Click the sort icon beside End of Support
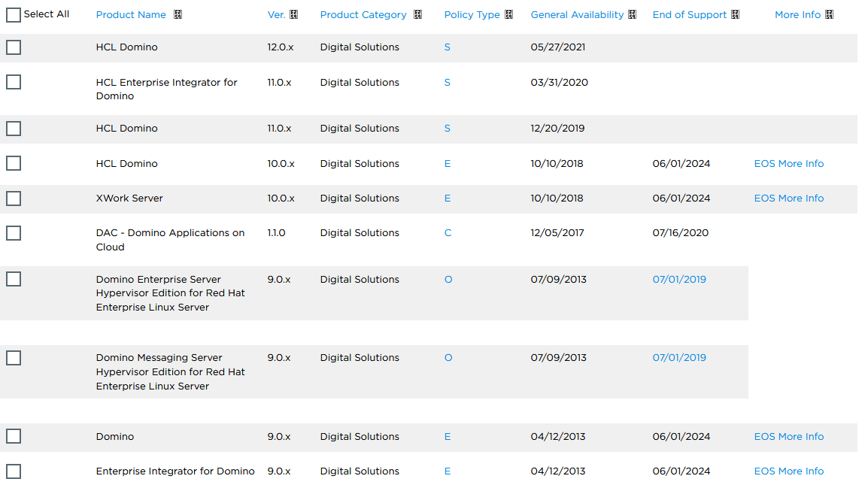This screenshot has width=868, height=494. (x=736, y=15)
